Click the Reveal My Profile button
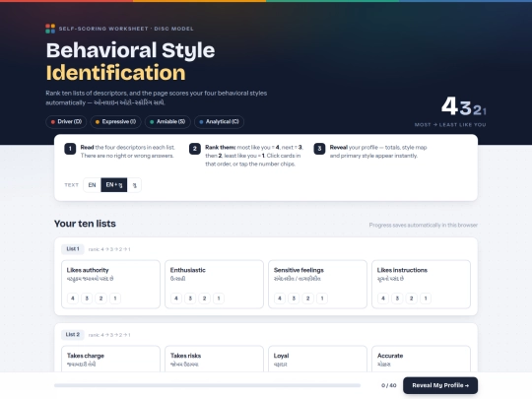Screen dimensions: 532x399 pos(440,385)
